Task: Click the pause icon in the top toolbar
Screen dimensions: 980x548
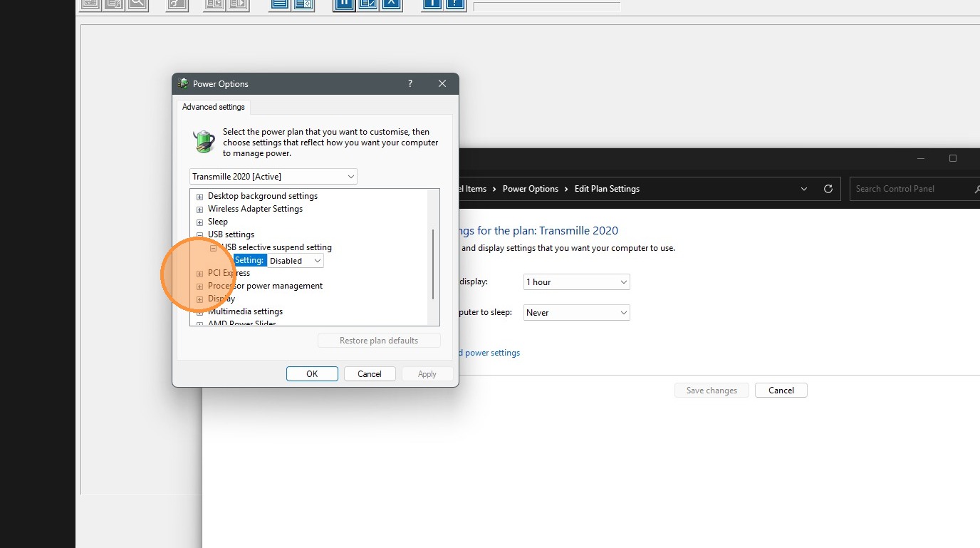Action: coord(344,4)
